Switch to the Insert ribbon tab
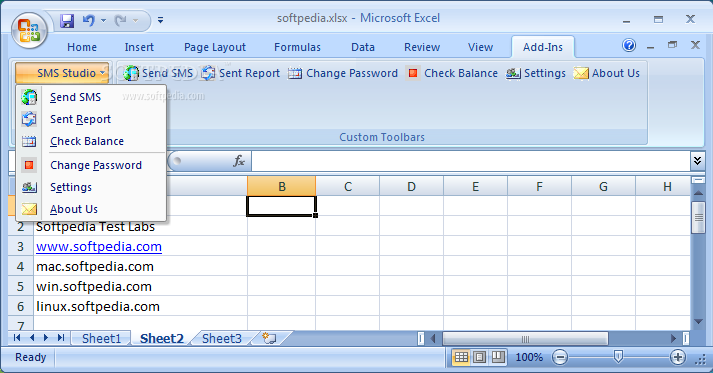 coord(139,47)
